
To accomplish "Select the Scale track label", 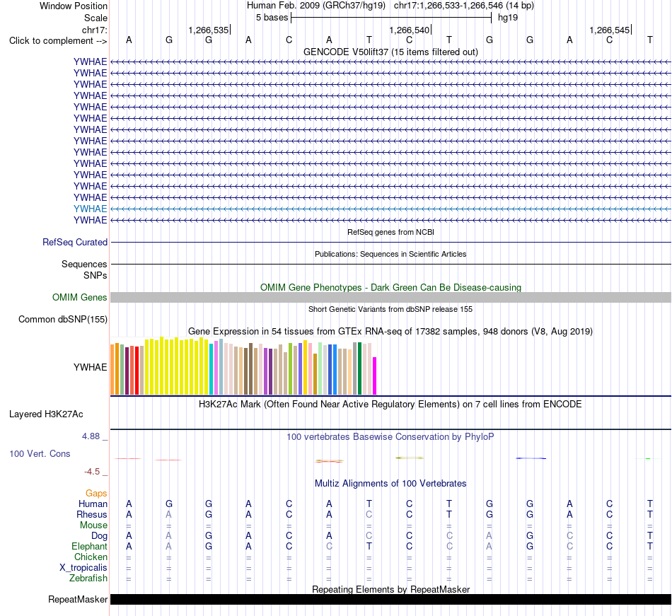I will [x=95, y=18].
